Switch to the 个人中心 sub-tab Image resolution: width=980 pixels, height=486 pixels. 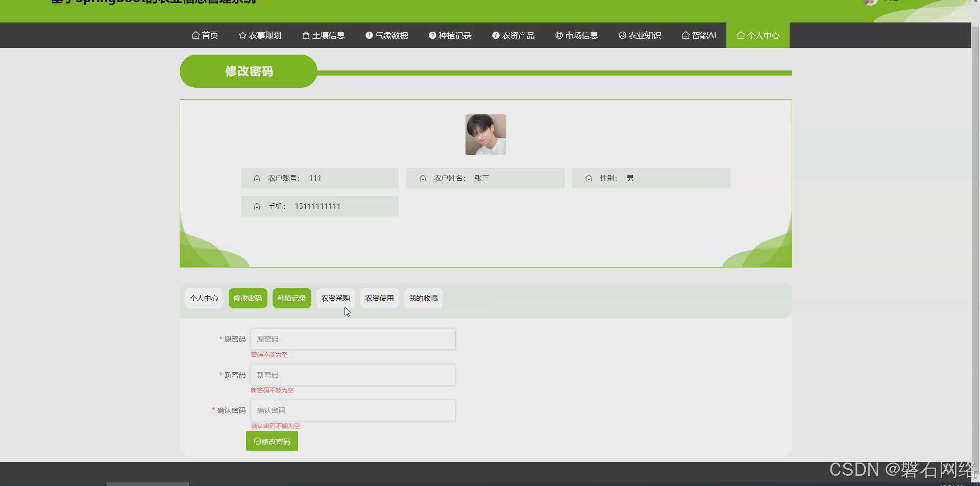tap(204, 298)
